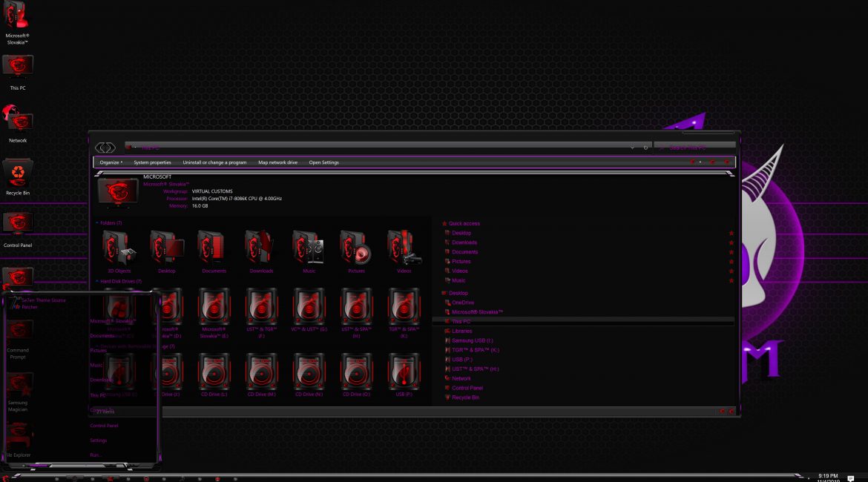The image size is (868, 482).
Task: Select the VC & UST (G:) drive
Action: [x=309, y=306]
